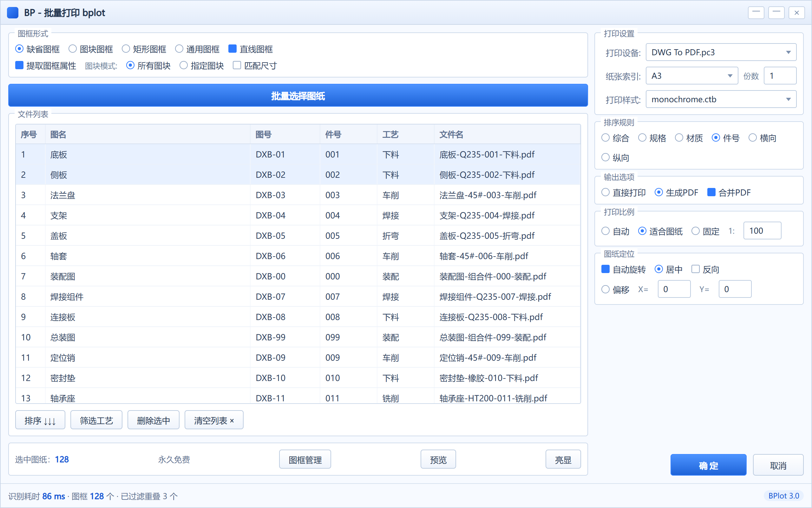Click the scale value field showing 100
The image size is (812, 508).
[762, 231]
